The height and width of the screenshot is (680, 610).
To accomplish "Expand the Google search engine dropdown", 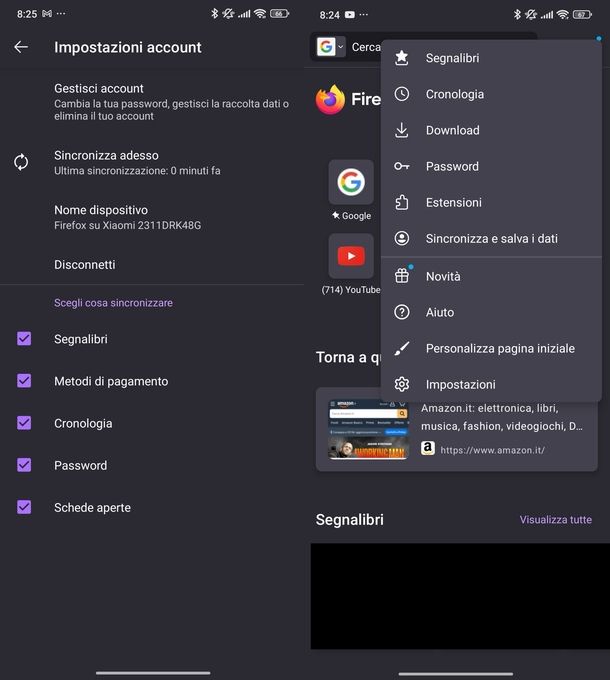I will click(x=330, y=47).
